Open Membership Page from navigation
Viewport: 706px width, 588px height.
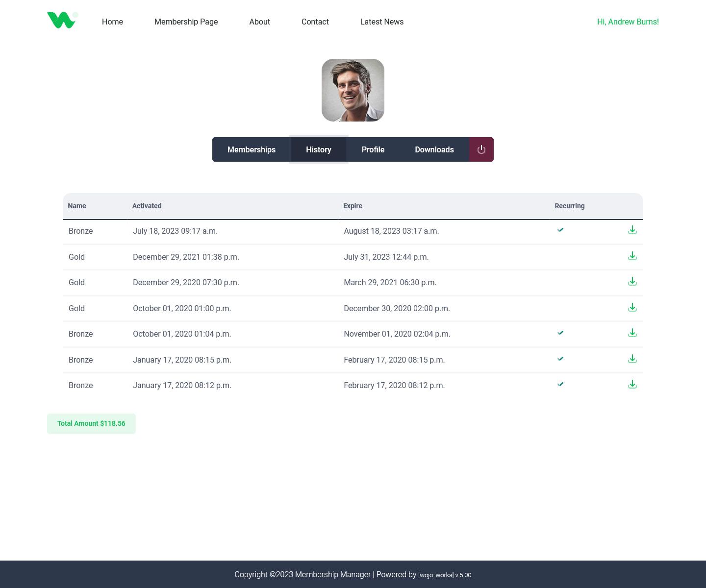point(186,22)
